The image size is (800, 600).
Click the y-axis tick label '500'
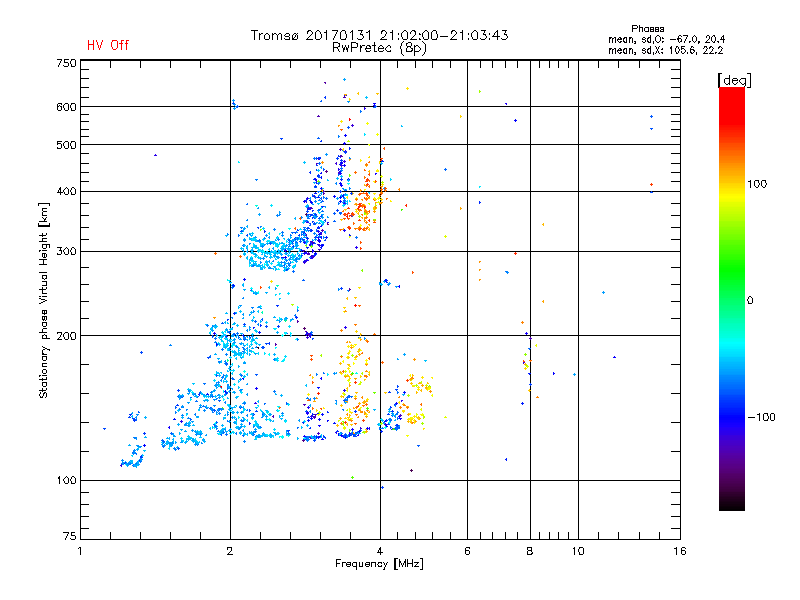click(66, 145)
